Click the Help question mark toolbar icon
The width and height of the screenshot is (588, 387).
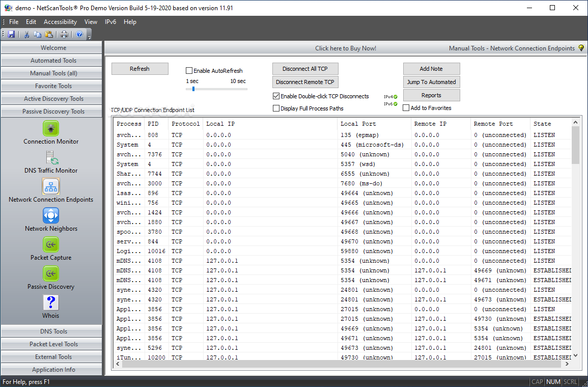79,35
